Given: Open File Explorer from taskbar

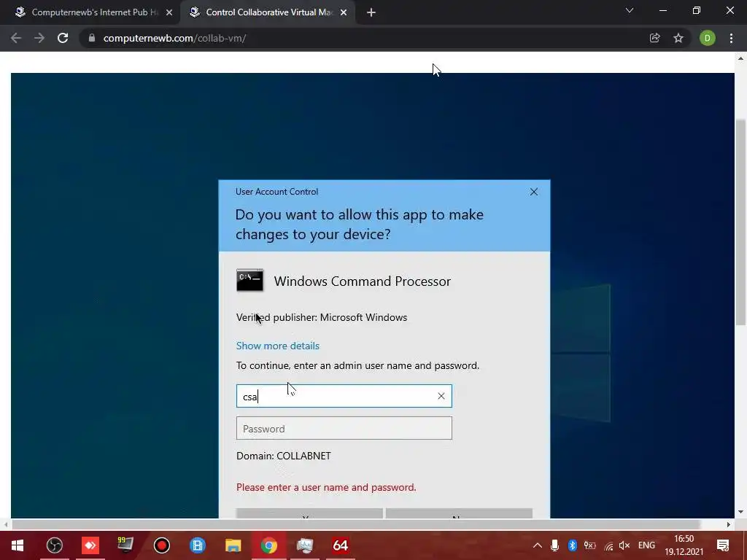Looking at the screenshot, I should (x=233, y=545).
